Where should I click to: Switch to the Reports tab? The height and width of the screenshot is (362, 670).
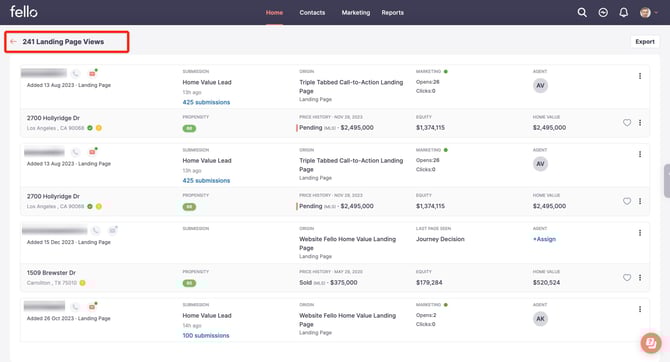pyautogui.click(x=392, y=12)
